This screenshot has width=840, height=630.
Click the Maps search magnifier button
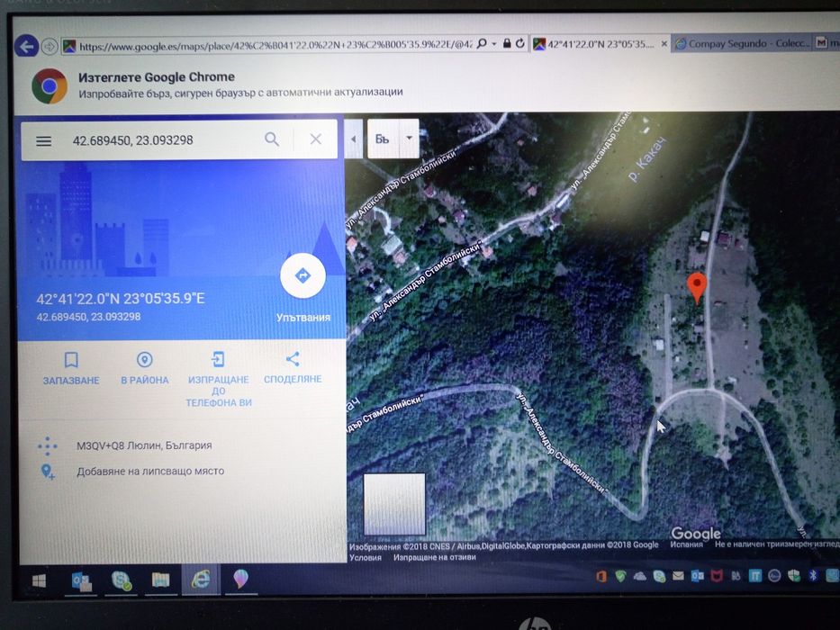click(x=272, y=139)
